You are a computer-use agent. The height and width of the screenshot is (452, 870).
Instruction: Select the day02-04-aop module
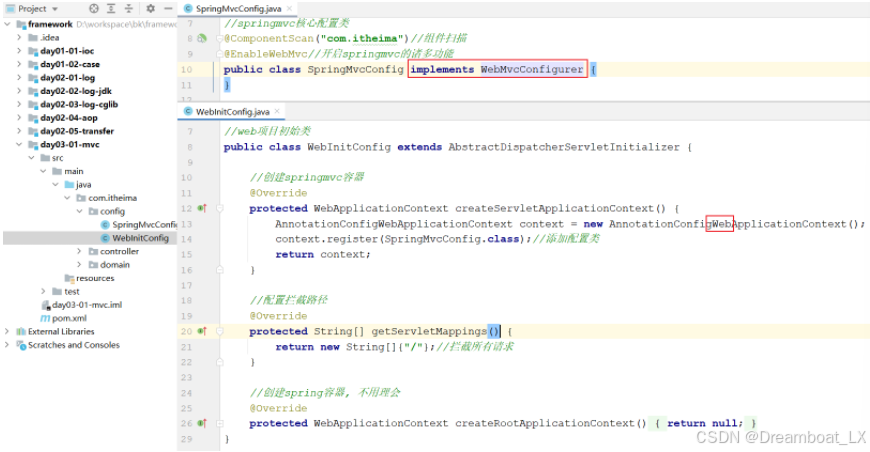pyautogui.click(x=69, y=118)
